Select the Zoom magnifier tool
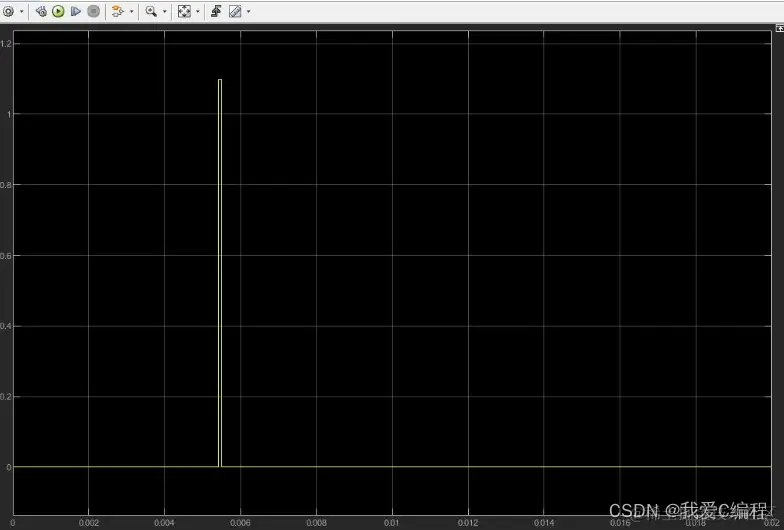The width and height of the screenshot is (784, 530). (151, 11)
